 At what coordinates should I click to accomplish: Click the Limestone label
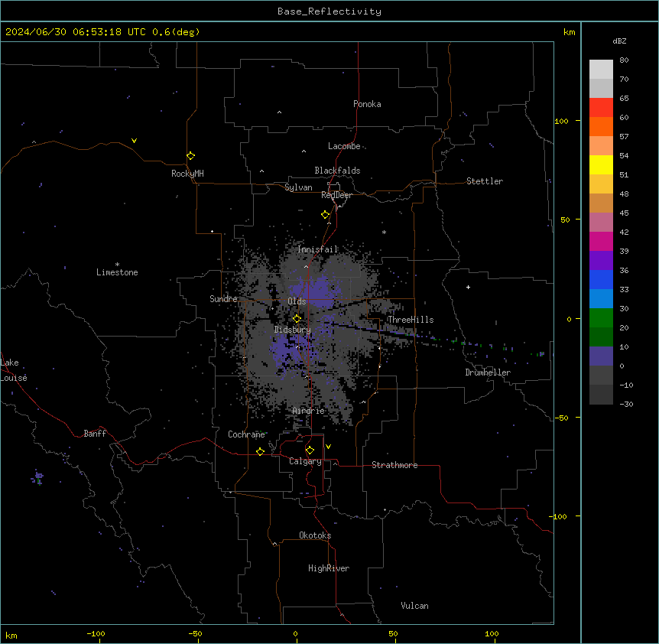pos(117,272)
